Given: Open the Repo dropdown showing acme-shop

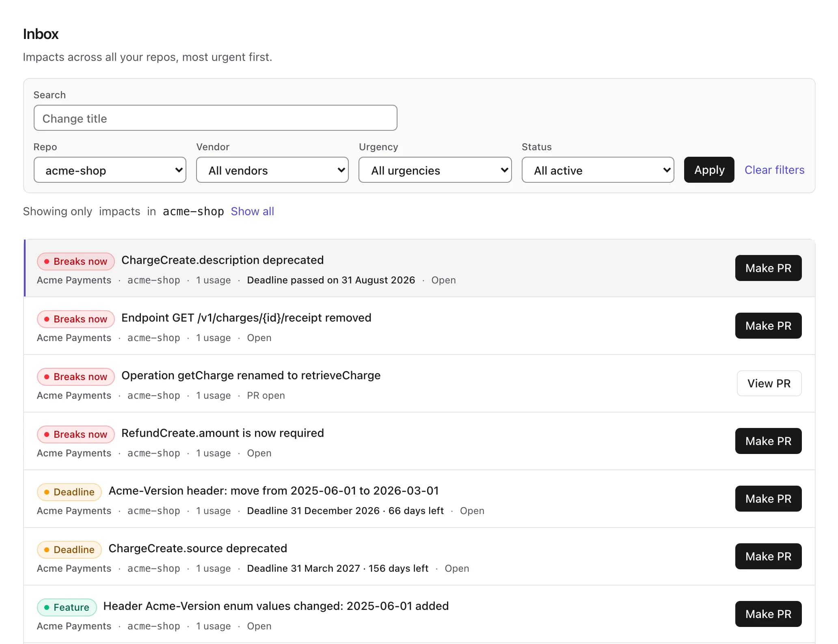Looking at the screenshot, I should click(110, 170).
